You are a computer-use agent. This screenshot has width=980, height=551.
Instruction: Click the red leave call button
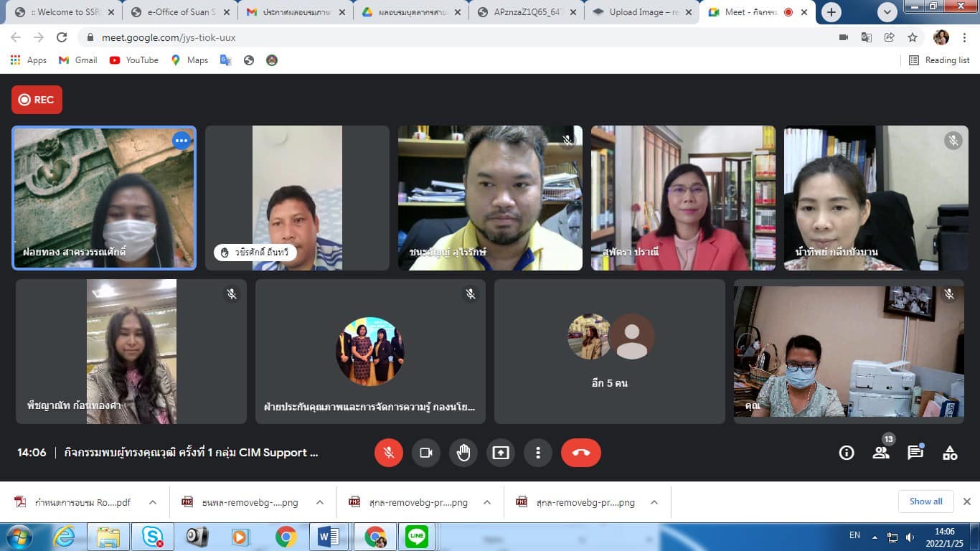click(x=580, y=453)
